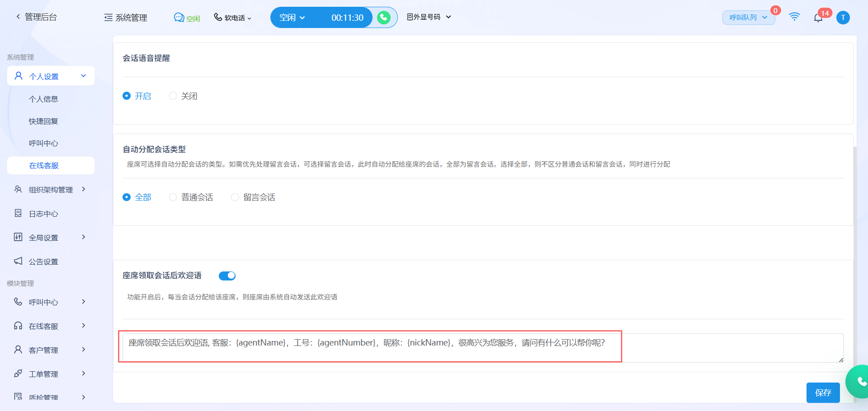The image size is (868, 411).
Task: Open the 空闲 agent status dropdown
Action: pos(292,18)
